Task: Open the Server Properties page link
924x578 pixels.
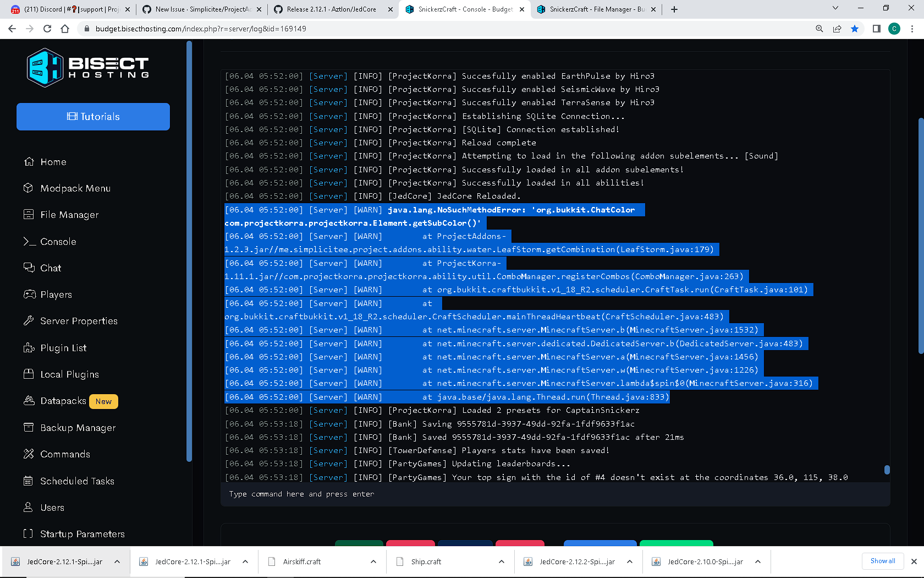Action: coord(79,320)
